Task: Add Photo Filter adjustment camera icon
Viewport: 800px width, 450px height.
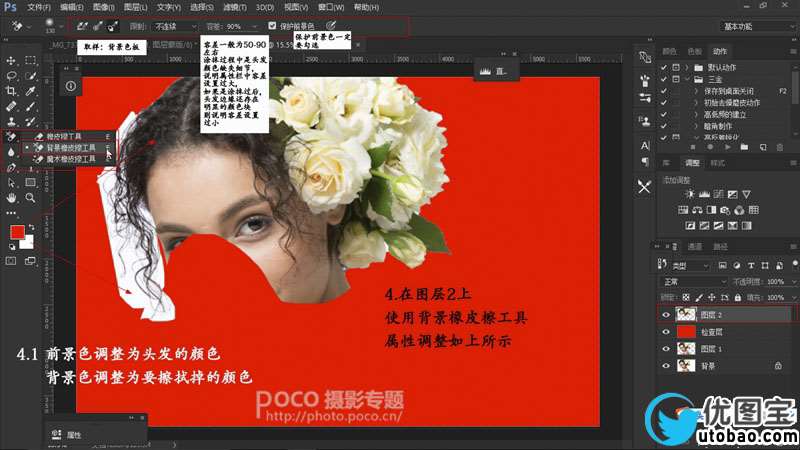Action: (x=725, y=210)
